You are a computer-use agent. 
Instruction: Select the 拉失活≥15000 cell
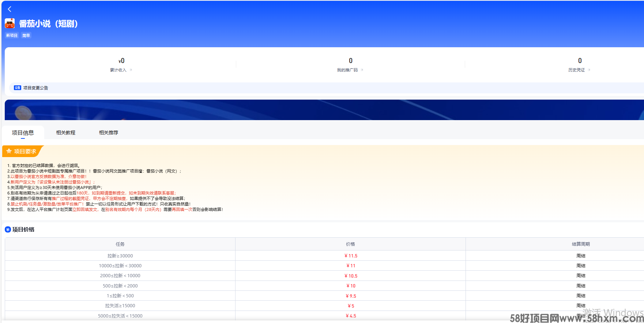click(120, 305)
